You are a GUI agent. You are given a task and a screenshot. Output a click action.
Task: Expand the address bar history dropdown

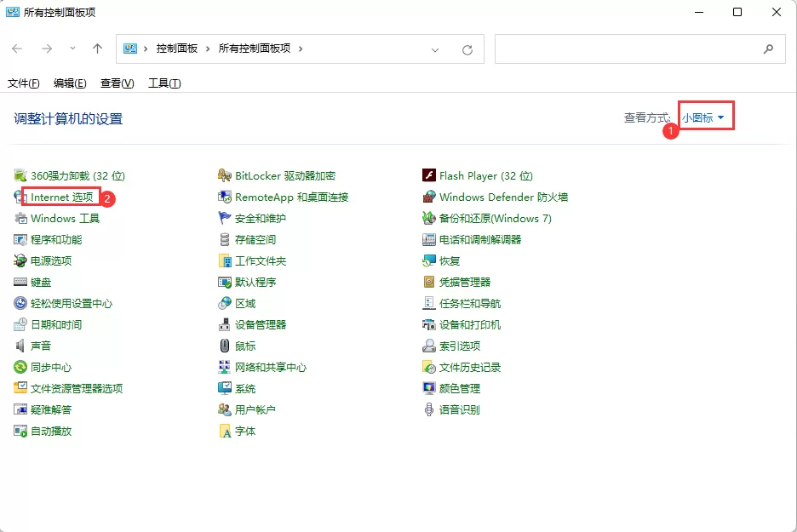435,49
